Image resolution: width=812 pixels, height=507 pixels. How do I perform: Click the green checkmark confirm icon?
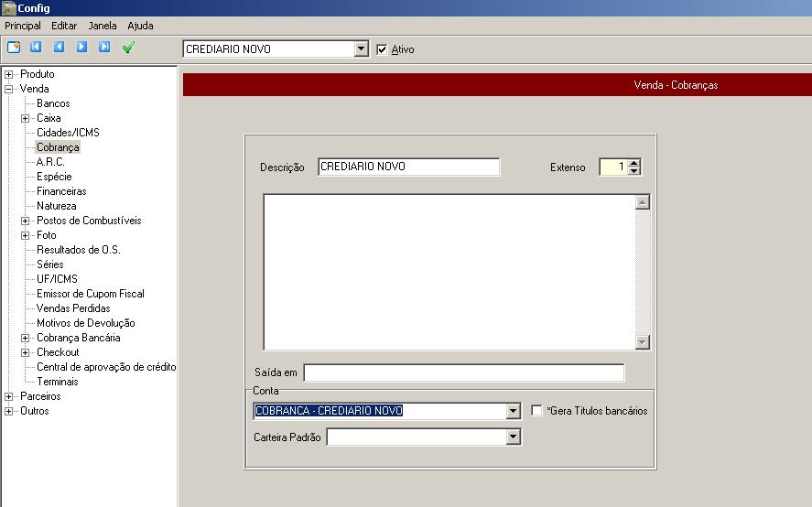pos(128,47)
